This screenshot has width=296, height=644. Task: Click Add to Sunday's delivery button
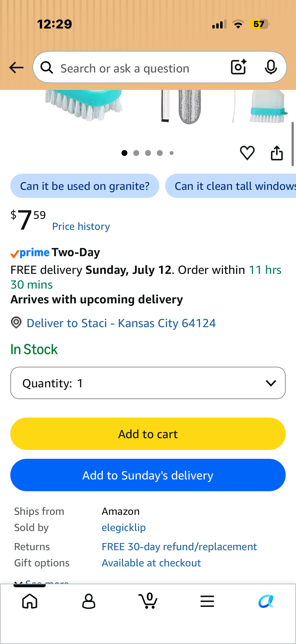point(148,475)
